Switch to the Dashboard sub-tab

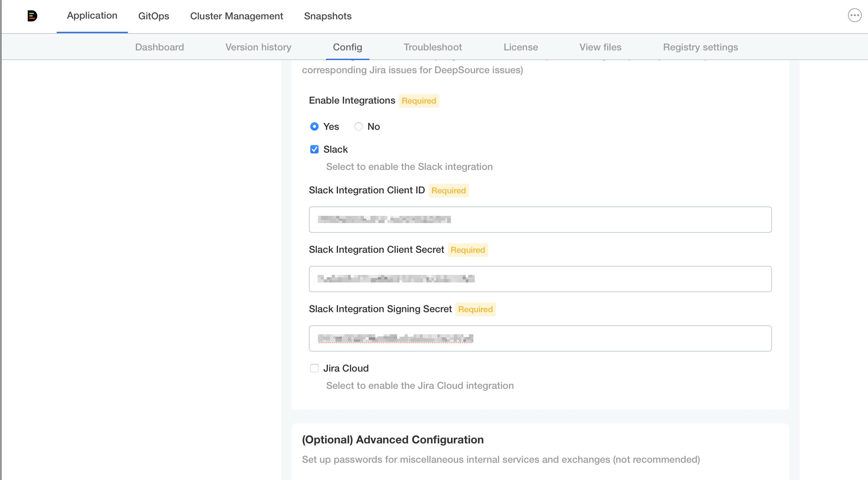[x=160, y=47]
